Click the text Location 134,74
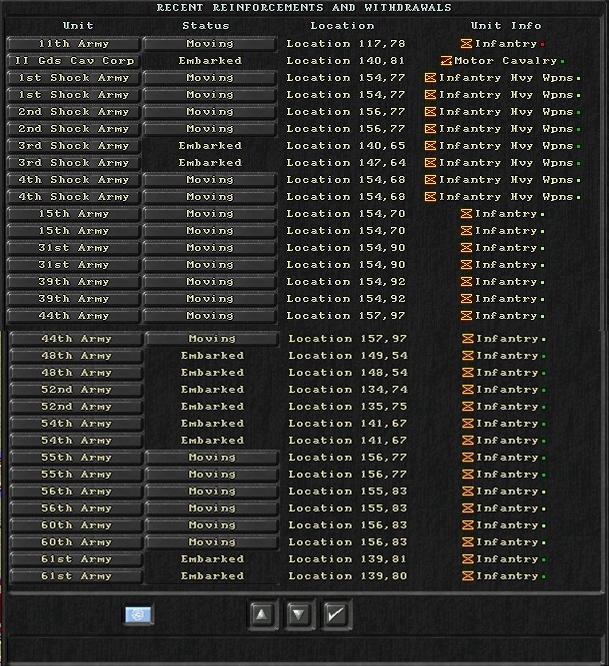Screen dimensions: 609x666 point(348,389)
